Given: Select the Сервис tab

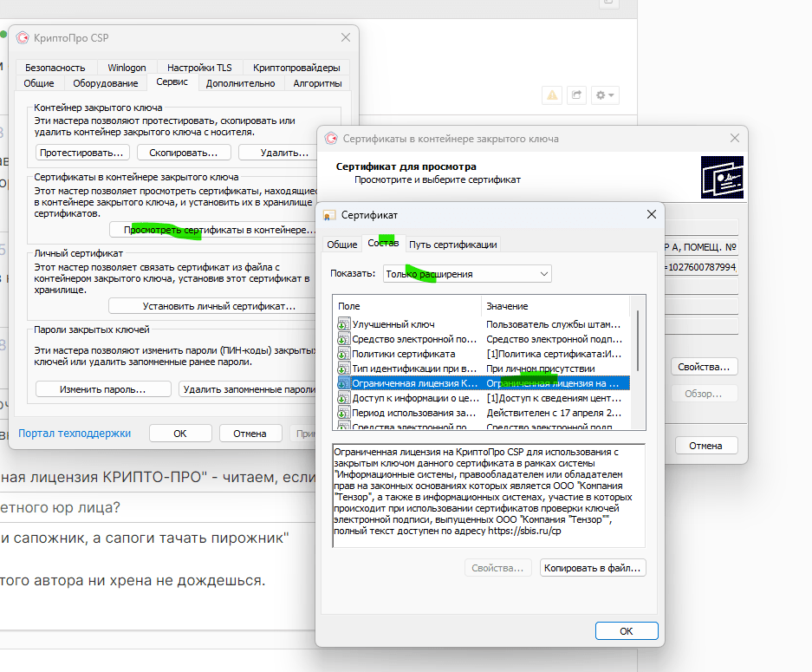Looking at the screenshot, I should point(172,82).
